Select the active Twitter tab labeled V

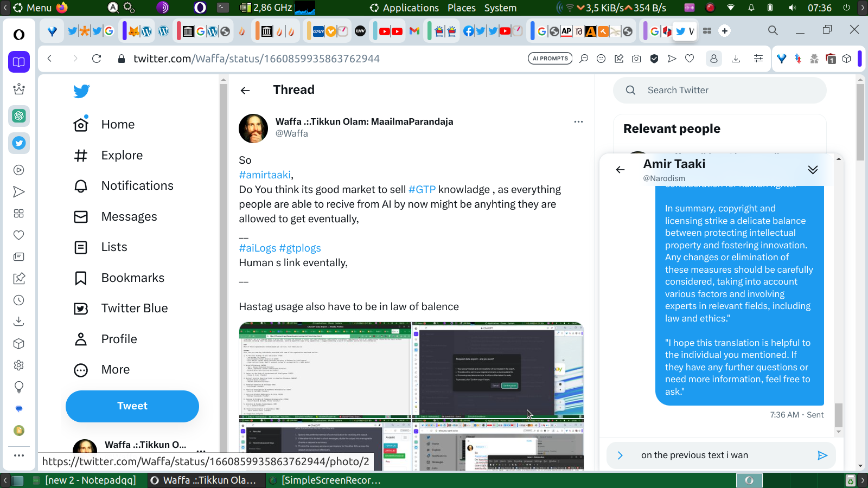pos(685,31)
